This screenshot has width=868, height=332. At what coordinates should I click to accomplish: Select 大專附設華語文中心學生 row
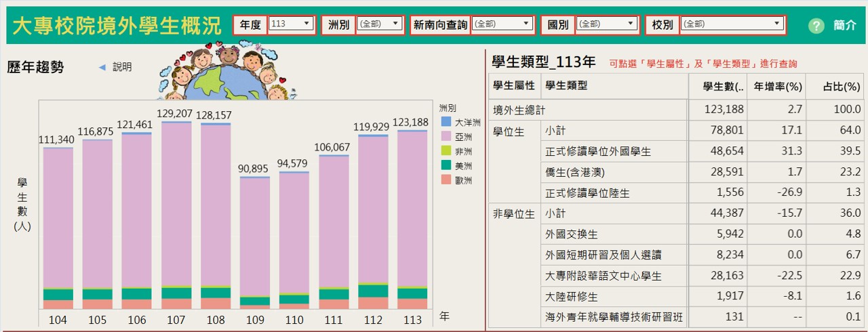[x=603, y=276]
